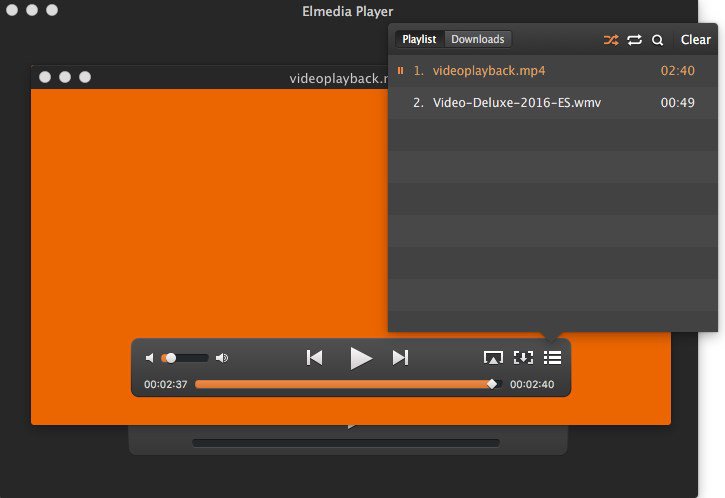Click the pause indicator beside videoplayback.mp4
725x498 pixels.
[400, 71]
